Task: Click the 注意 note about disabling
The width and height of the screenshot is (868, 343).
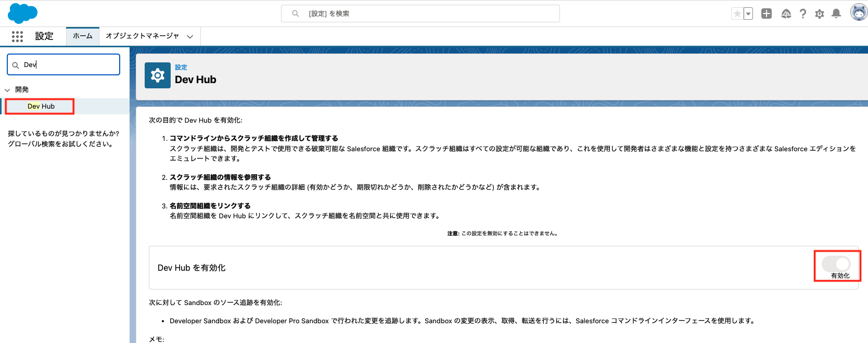Action: (503, 233)
